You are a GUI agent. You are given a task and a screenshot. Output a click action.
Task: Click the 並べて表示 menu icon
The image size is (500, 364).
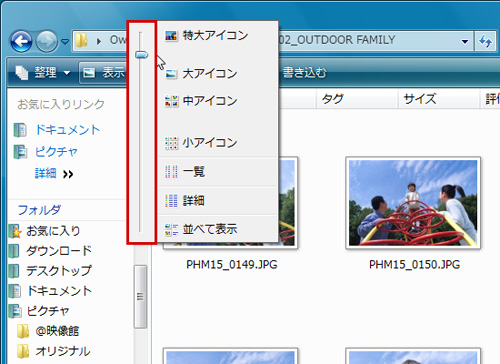[x=171, y=229]
